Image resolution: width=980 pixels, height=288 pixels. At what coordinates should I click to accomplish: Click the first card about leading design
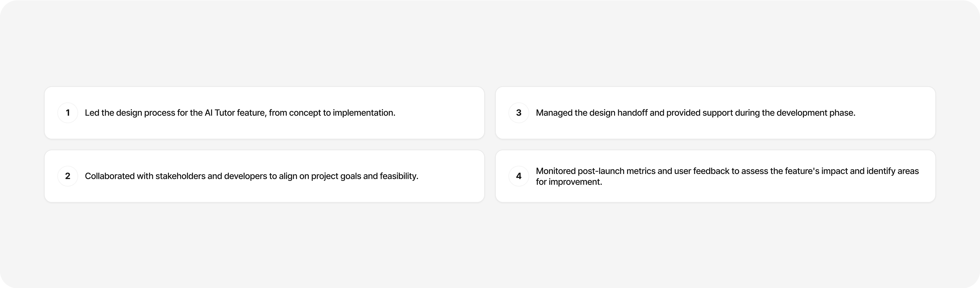coord(264,113)
